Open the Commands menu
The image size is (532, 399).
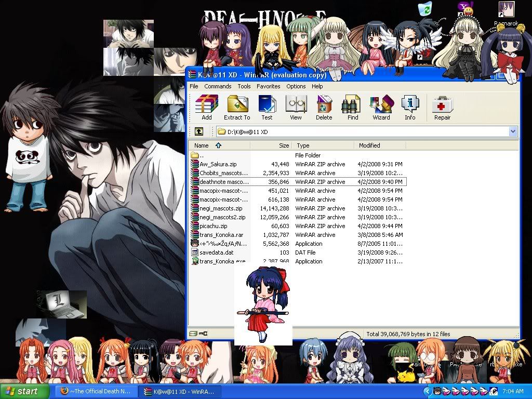click(218, 86)
